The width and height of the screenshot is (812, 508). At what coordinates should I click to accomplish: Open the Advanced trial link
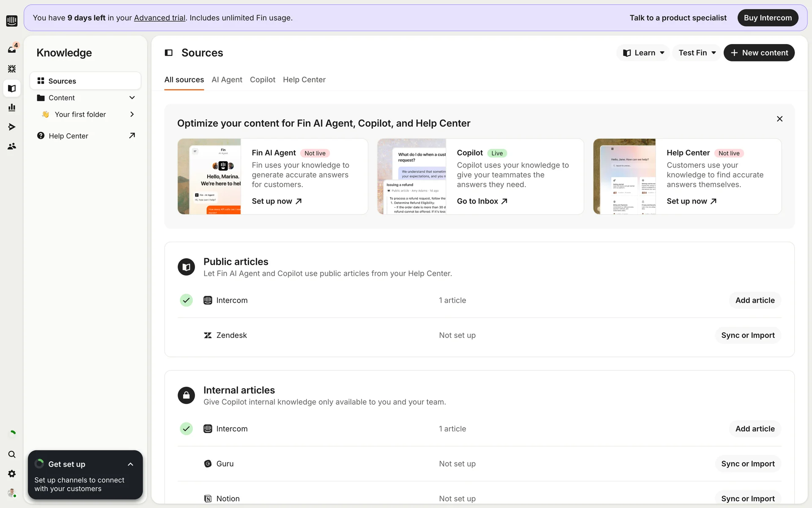pos(159,18)
